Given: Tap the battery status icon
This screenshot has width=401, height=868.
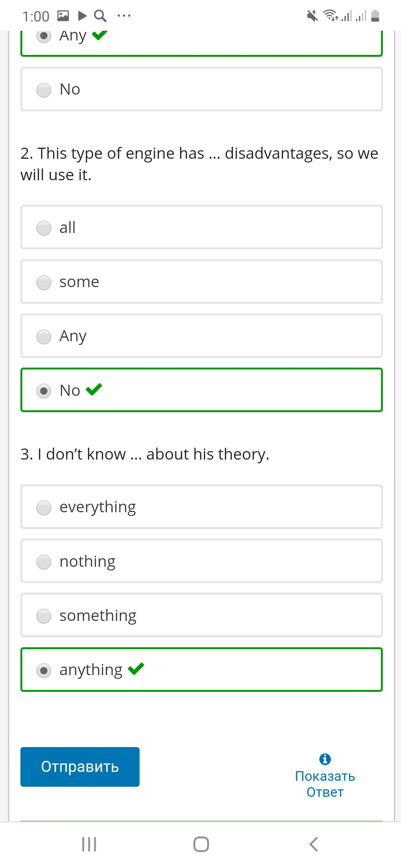Looking at the screenshot, I should pyautogui.click(x=375, y=16).
